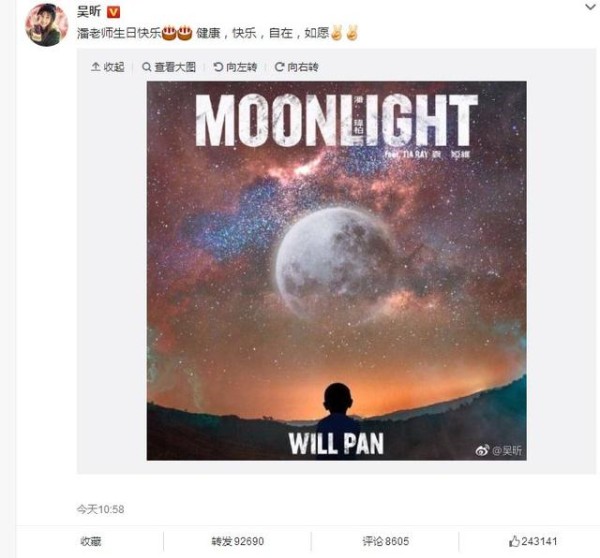
Task: Click 收藏 to favorite this post
Action: click(91, 541)
